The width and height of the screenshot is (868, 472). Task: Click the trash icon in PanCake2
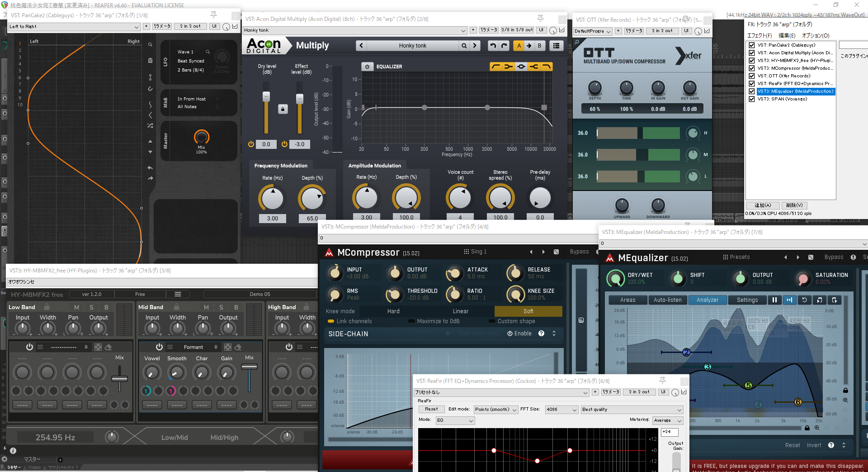150,60
